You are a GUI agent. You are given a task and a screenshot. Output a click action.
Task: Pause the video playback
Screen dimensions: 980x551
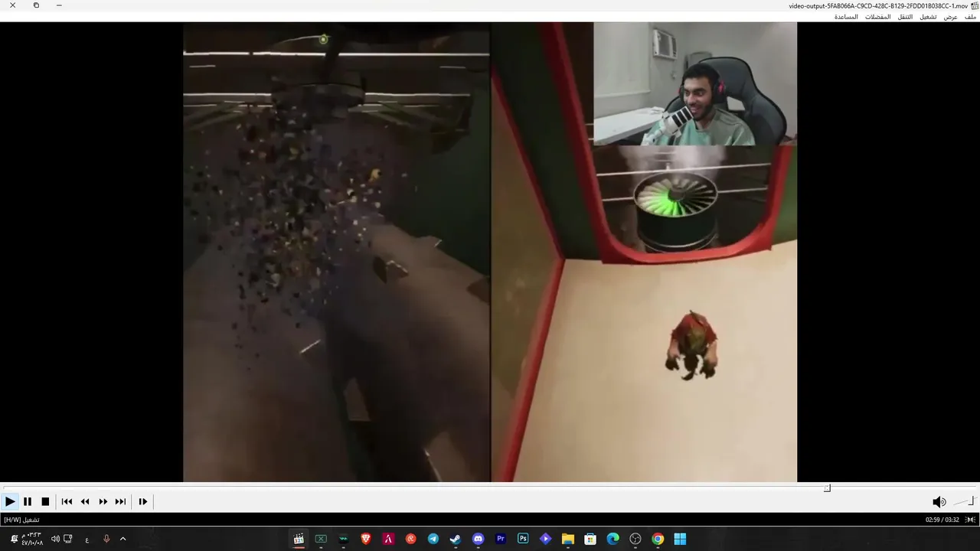coord(28,502)
